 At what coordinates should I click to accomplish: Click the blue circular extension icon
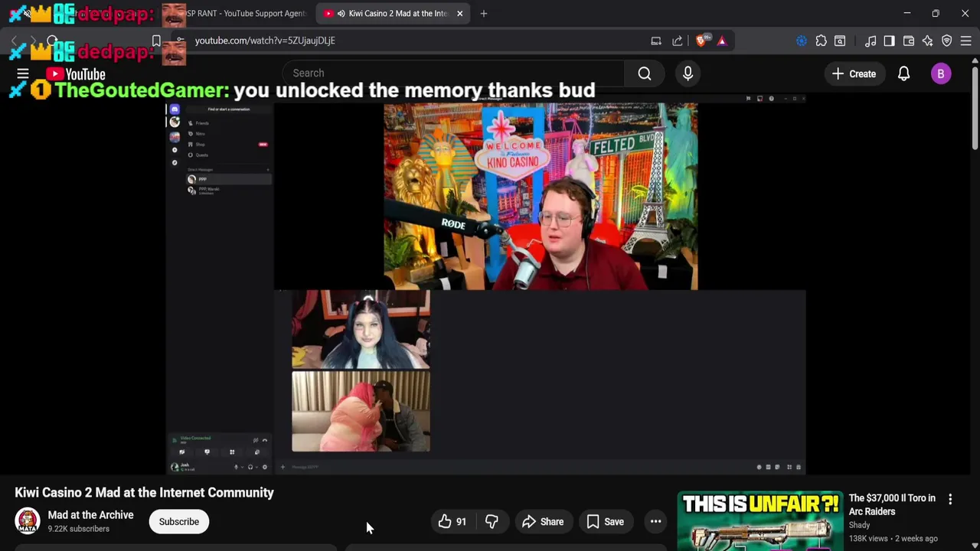coord(802,41)
